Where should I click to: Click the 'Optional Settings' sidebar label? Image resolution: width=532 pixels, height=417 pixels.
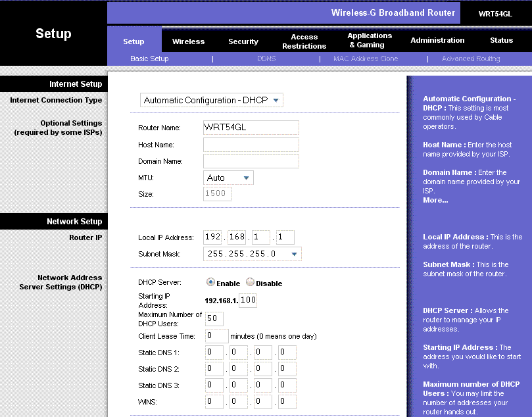pos(71,123)
